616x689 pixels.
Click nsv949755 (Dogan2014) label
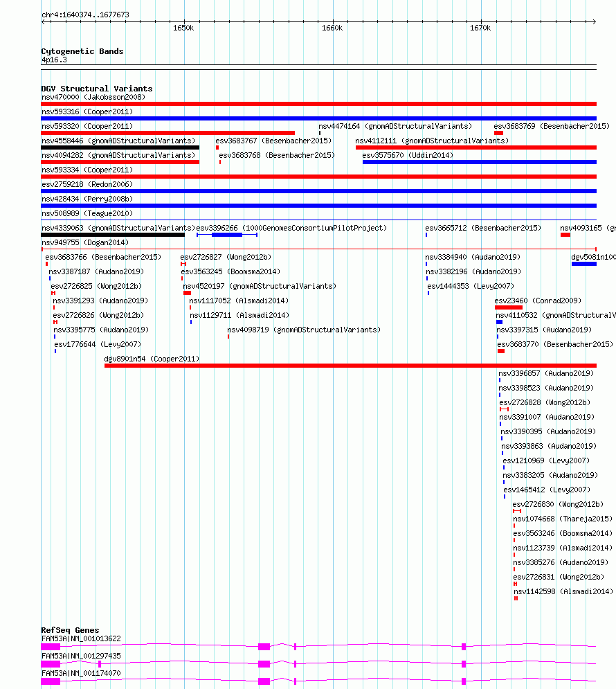tap(85, 242)
